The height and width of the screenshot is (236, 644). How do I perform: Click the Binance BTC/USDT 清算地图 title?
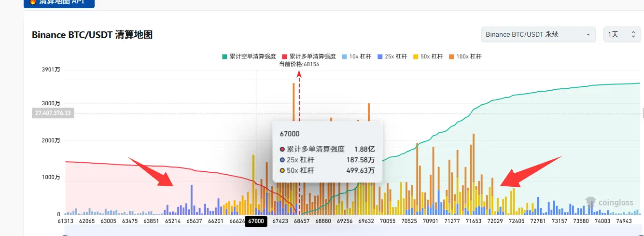tap(92, 35)
